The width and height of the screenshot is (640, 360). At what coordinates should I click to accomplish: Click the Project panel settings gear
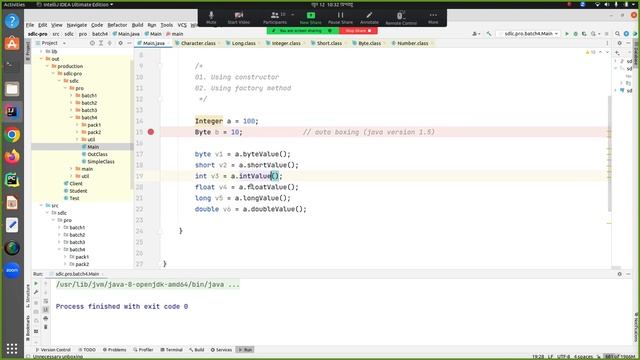[120, 43]
